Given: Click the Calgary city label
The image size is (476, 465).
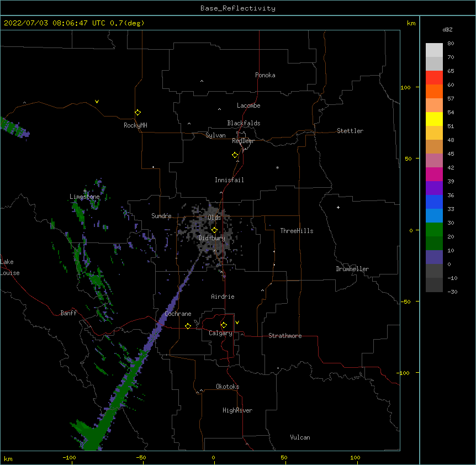Looking at the screenshot, I should (x=220, y=333).
